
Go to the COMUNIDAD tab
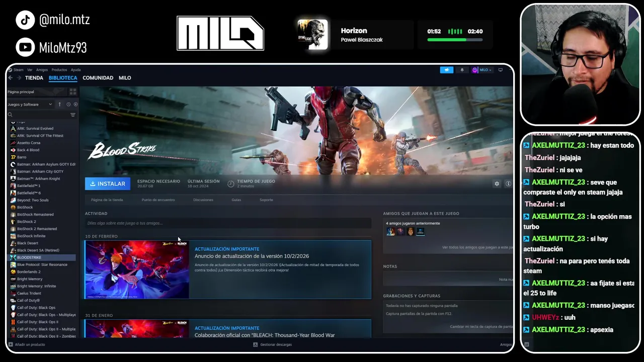[x=98, y=78]
